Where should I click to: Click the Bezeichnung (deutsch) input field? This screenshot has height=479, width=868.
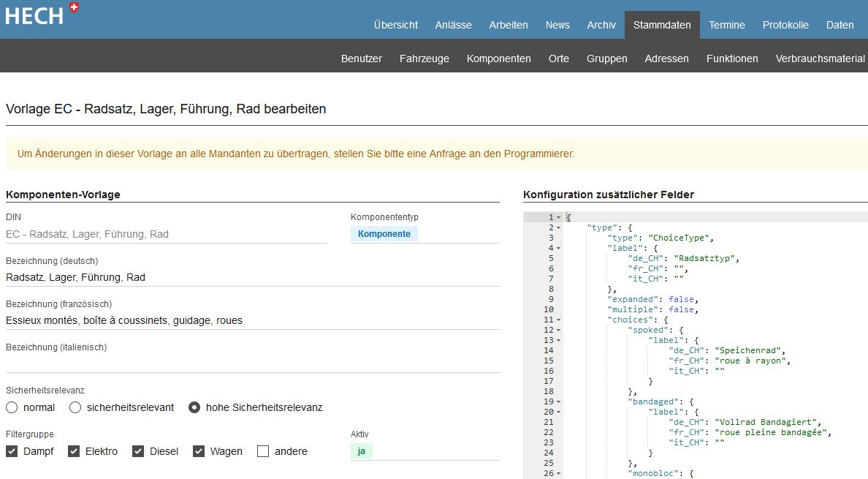click(252, 277)
